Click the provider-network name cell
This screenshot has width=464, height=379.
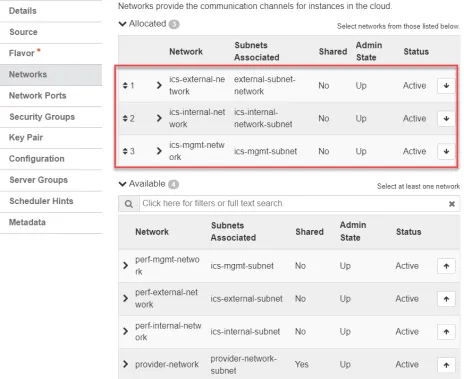[167, 365]
